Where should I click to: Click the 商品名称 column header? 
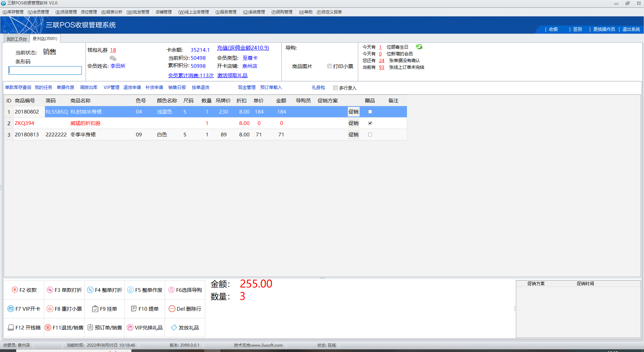click(80, 101)
